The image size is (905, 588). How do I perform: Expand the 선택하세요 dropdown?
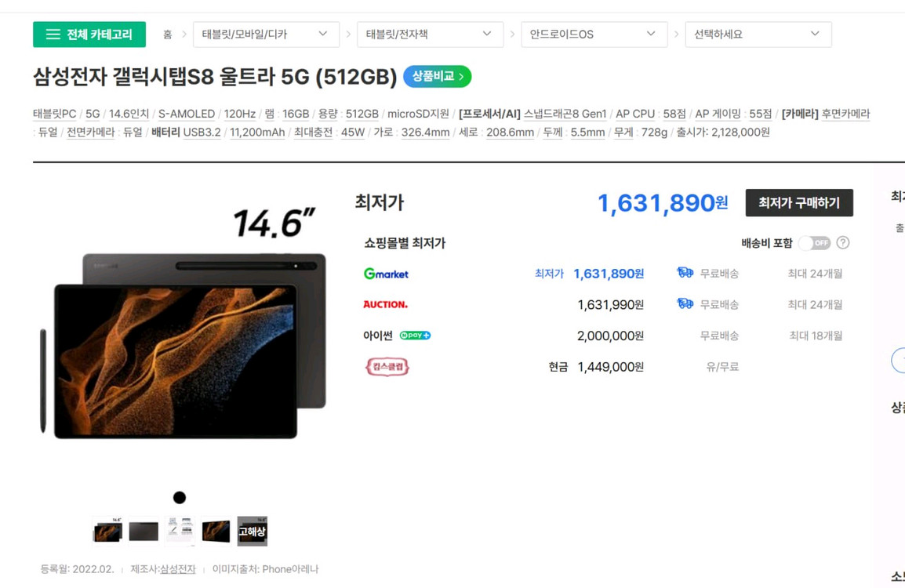(758, 34)
